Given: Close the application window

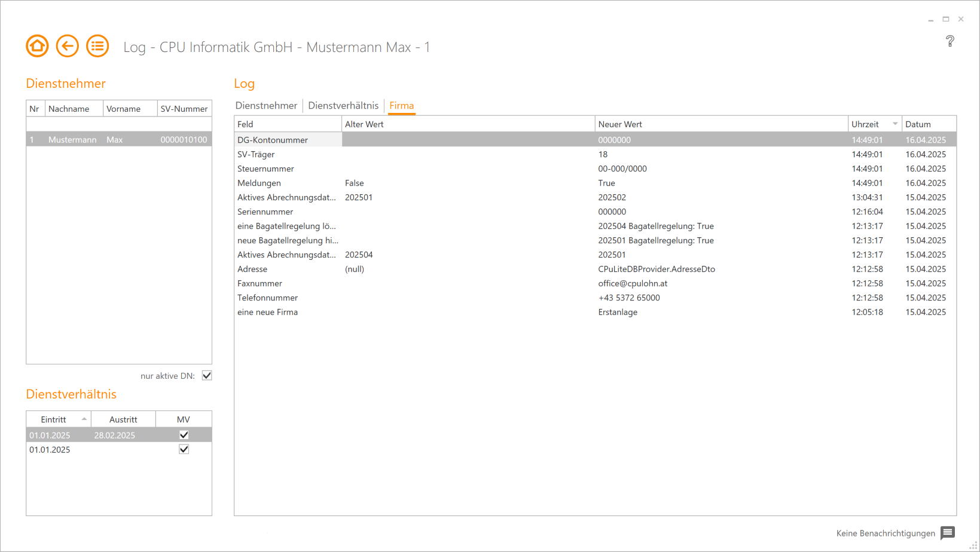Looking at the screenshot, I should [x=961, y=19].
